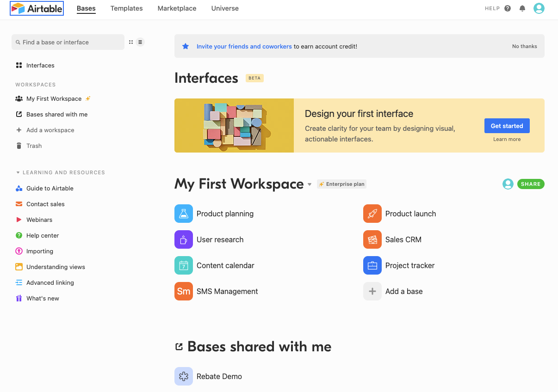The height and width of the screenshot is (392, 558).
Task: Collapse the Learning and Resources section
Action: [18, 172]
